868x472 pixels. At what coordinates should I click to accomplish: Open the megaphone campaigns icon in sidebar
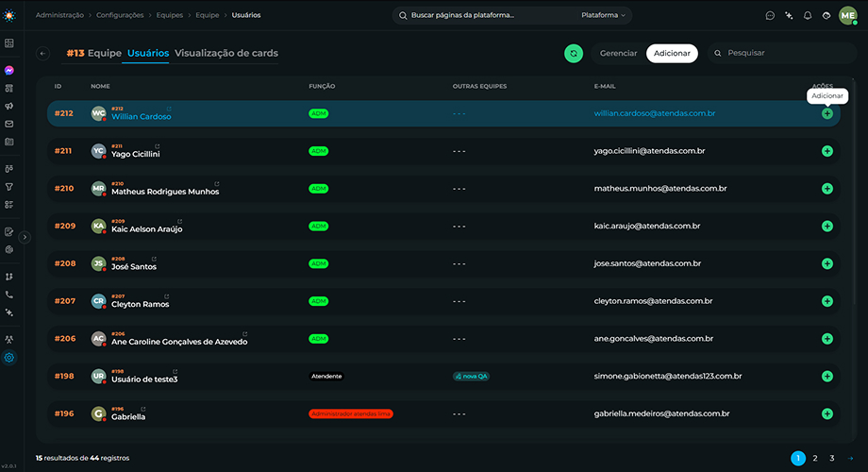click(9, 107)
